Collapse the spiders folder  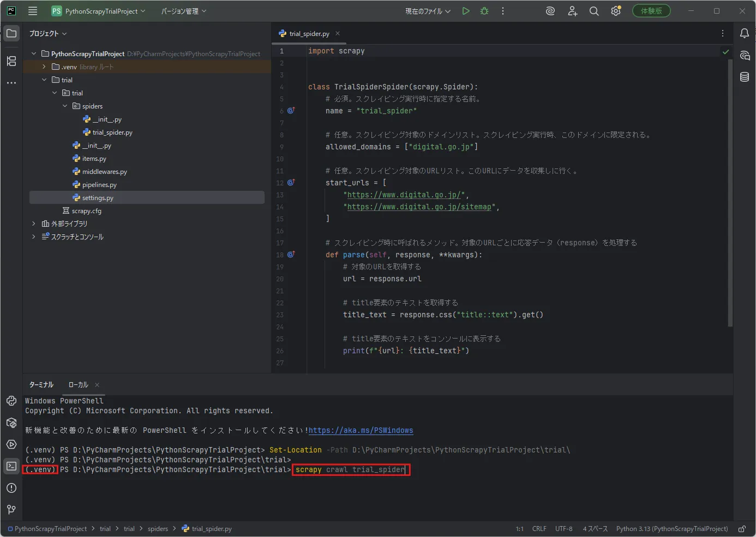tap(65, 106)
